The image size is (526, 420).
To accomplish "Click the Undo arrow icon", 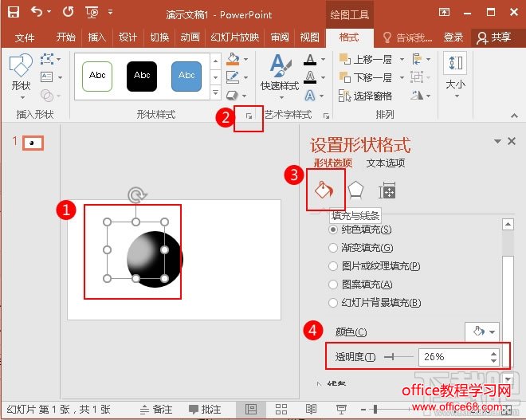I will (37, 12).
